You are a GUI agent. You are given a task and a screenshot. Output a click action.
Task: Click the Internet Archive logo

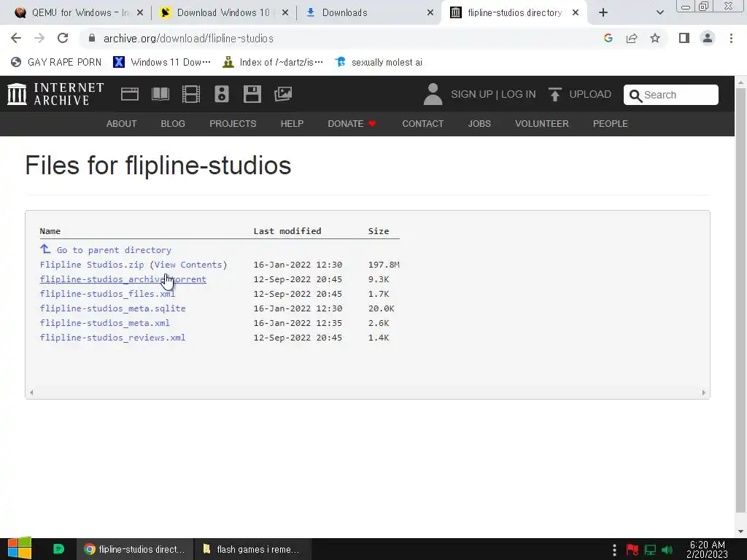tap(55, 94)
